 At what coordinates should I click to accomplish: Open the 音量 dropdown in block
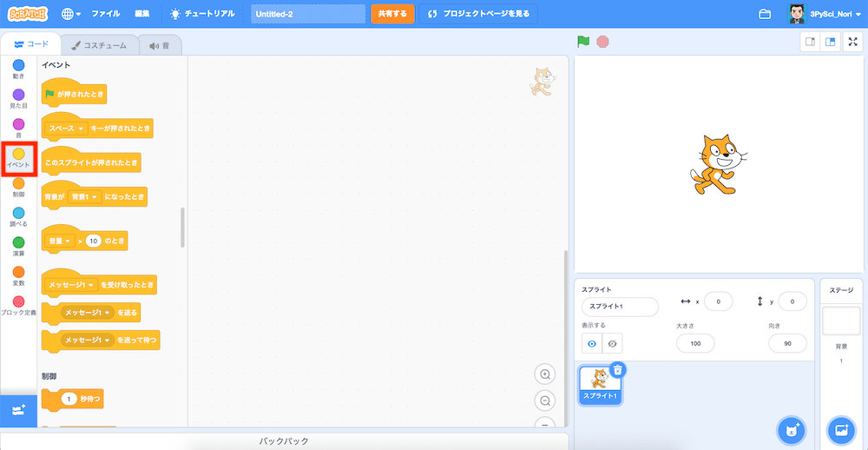point(60,242)
